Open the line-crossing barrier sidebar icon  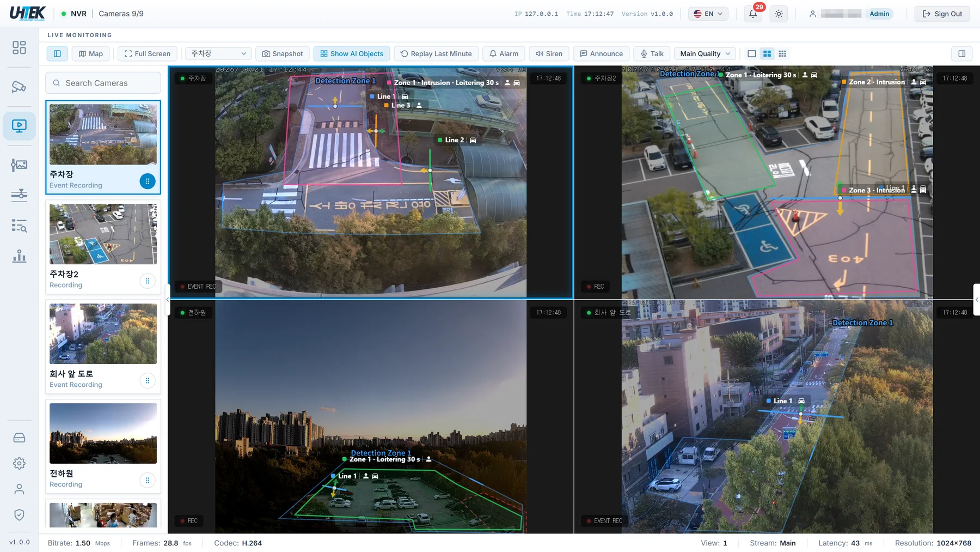(19, 195)
